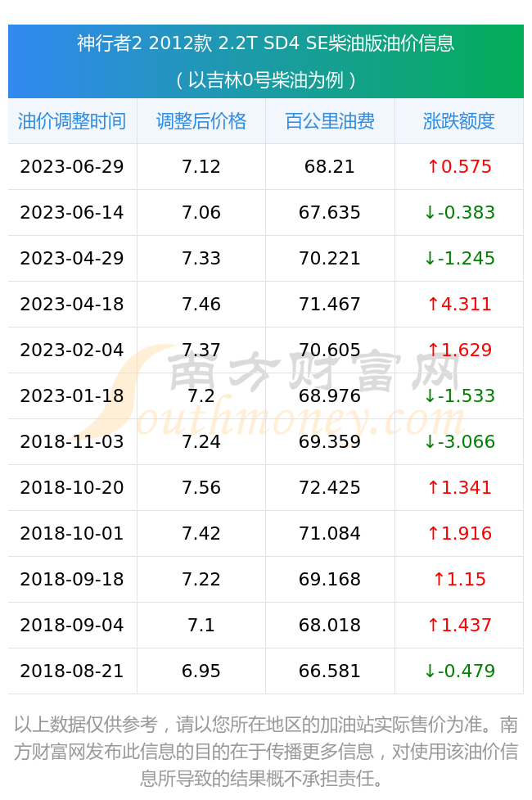Click the change value ↑1.629
This screenshot has height=800, width=532.
[x=459, y=350]
